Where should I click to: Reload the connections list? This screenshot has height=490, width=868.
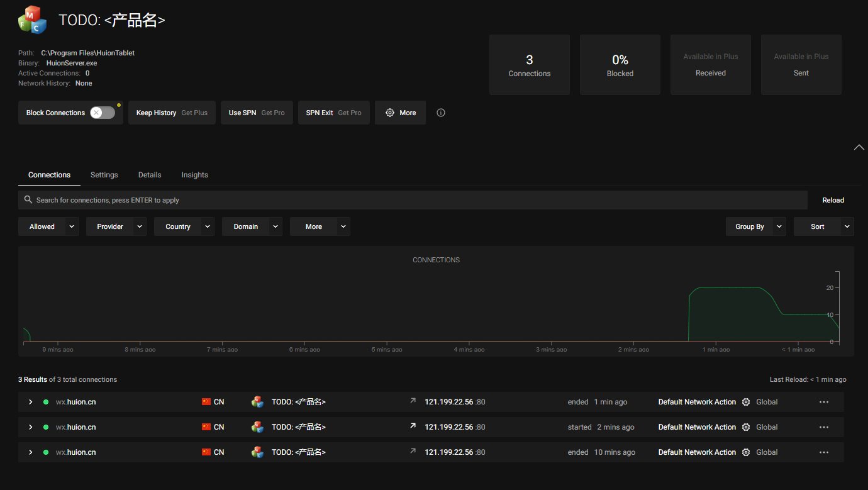click(833, 200)
